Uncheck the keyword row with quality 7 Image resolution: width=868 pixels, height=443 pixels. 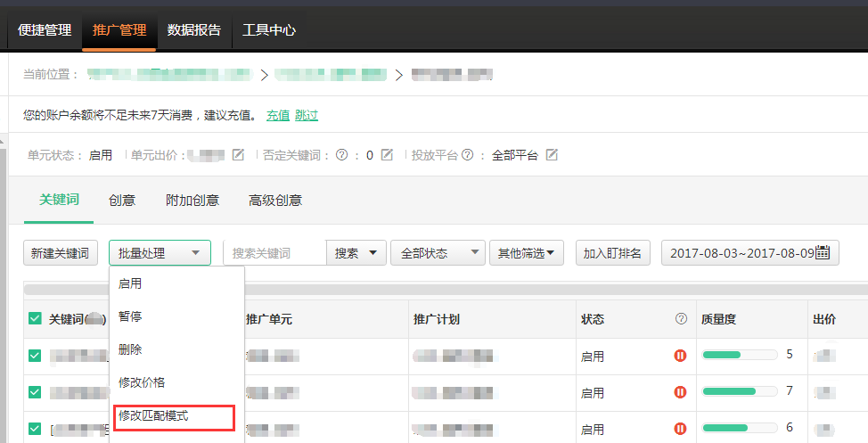tap(35, 392)
